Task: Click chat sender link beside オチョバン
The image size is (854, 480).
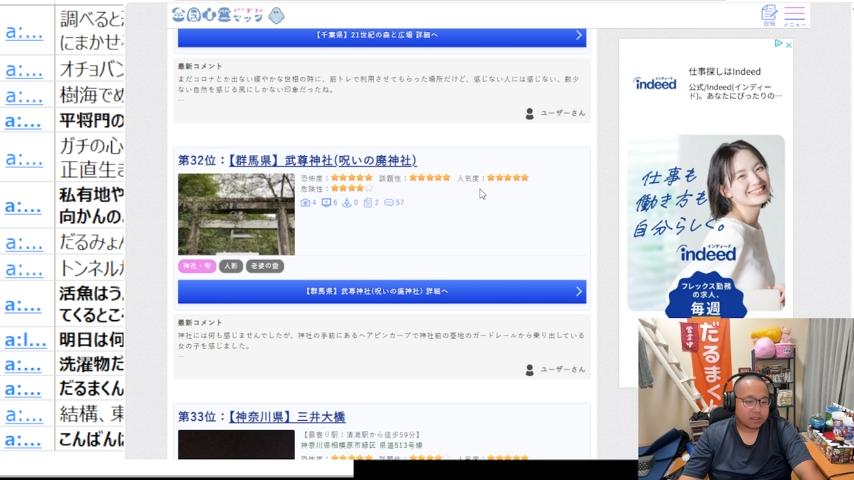Action: click(24, 70)
